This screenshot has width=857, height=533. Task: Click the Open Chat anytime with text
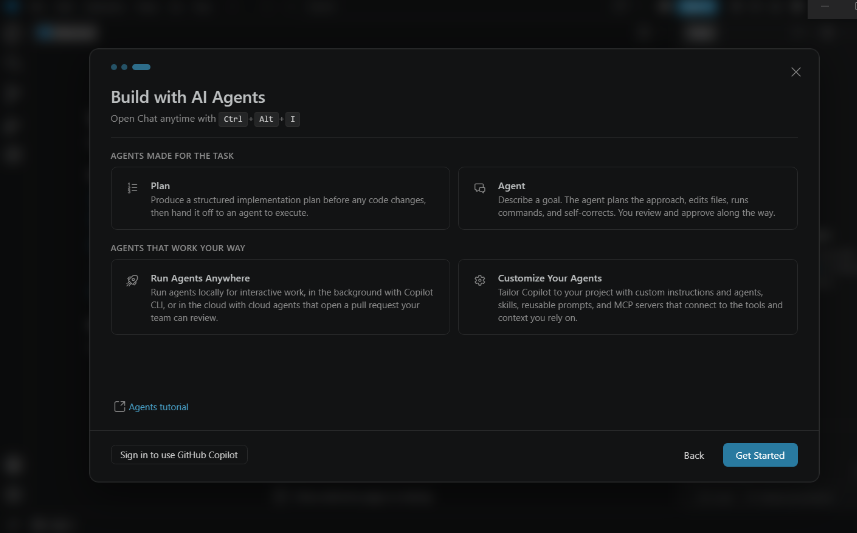click(x=163, y=119)
